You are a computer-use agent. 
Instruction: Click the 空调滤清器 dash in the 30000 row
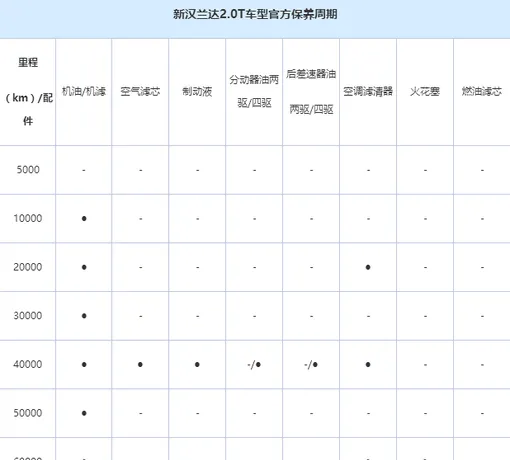point(368,316)
